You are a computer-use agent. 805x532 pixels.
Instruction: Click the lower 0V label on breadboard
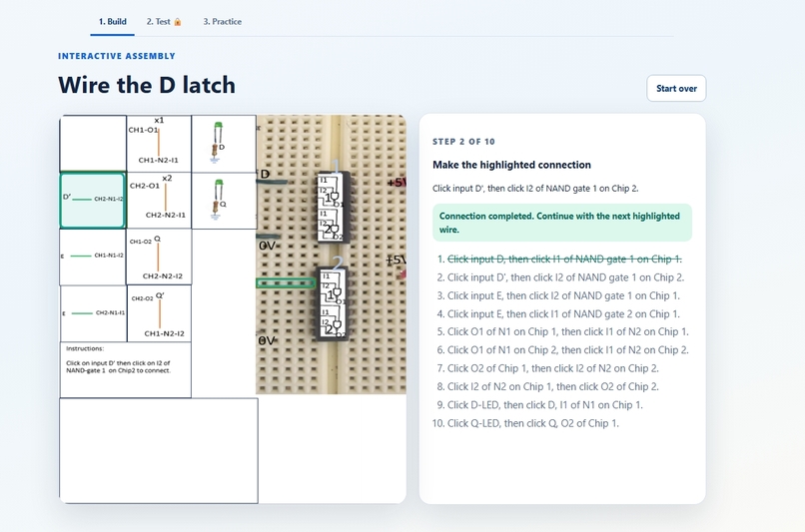[x=267, y=340]
